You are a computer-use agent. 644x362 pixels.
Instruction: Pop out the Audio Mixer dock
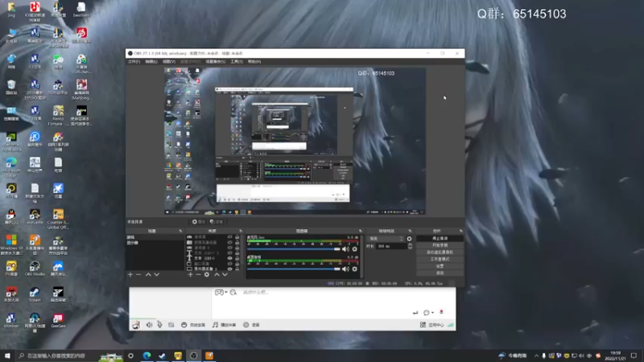tap(361, 231)
